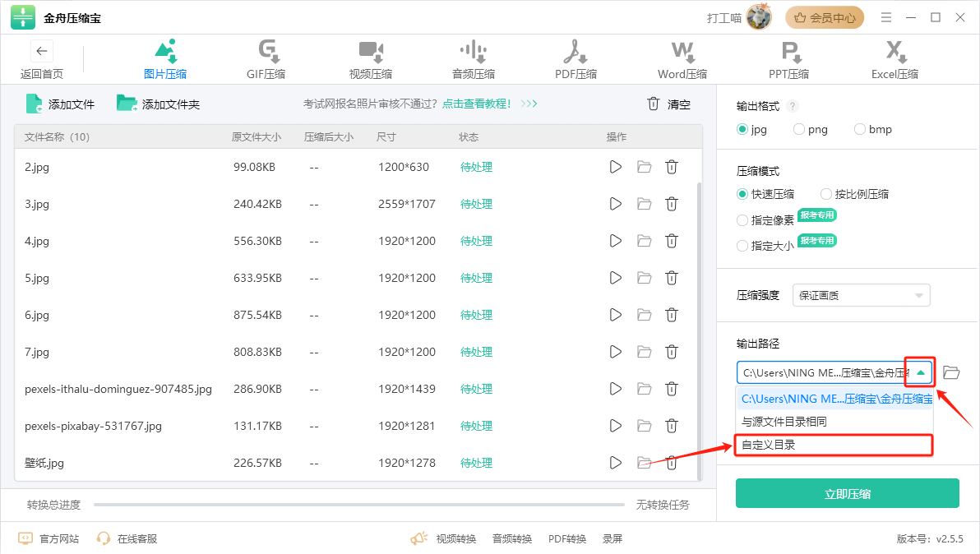The width and height of the screenshot is (980, 554).
Task: Start compressing 壁纸.jpg with play icon
Action: click(616, 463)
